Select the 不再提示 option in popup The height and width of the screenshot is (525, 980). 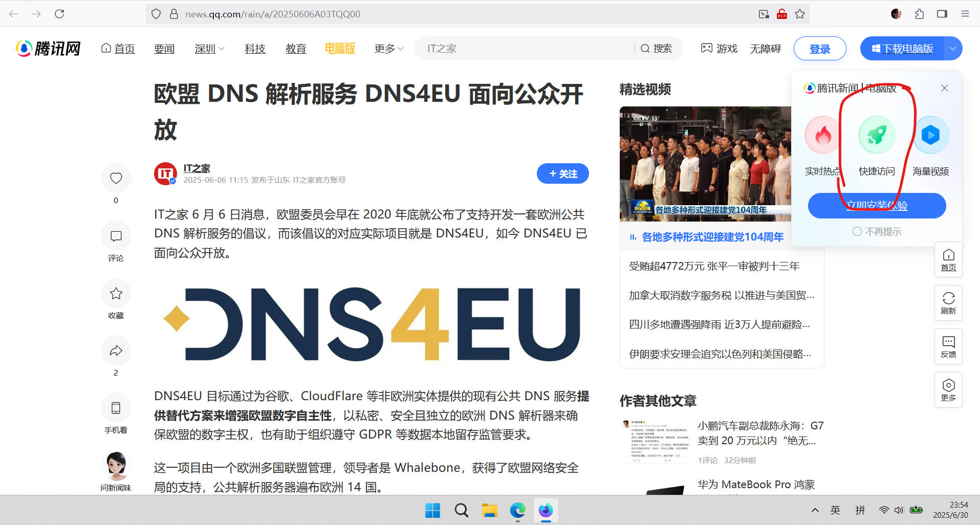pos(876,231)
